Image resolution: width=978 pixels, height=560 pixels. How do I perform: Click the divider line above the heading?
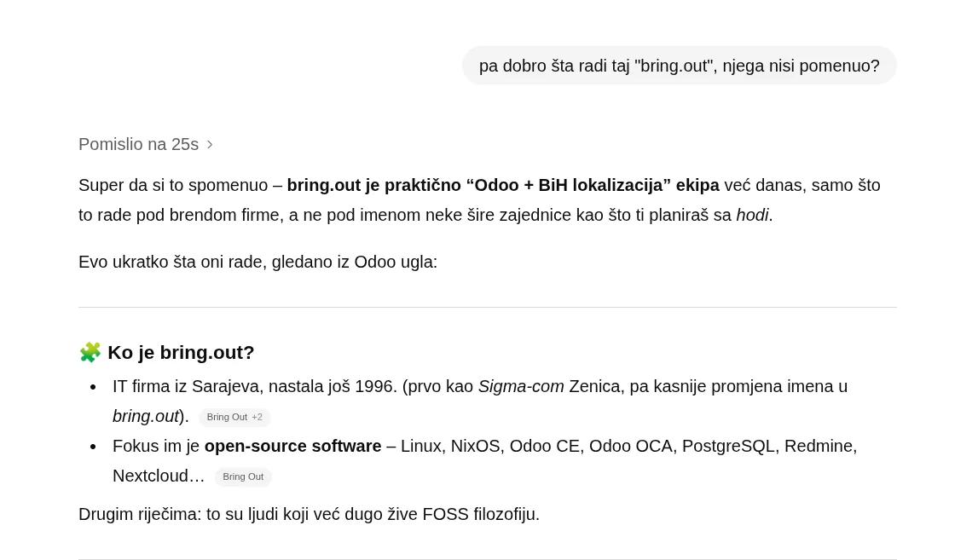click(488, 307)
